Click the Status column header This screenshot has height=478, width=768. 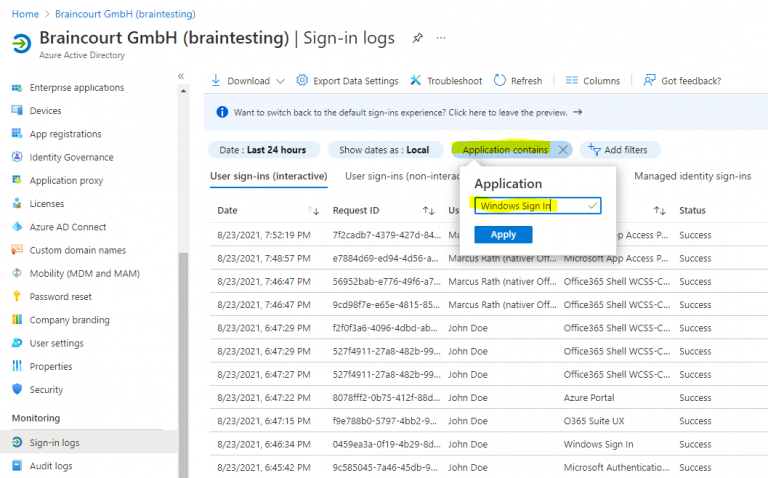coord(692,211)
